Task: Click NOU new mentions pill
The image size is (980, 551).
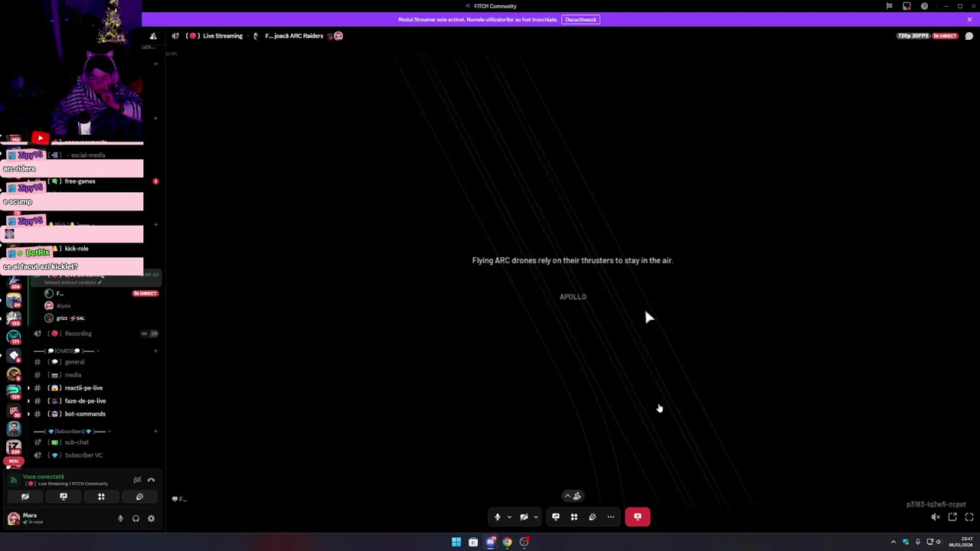Action: pos(14,461)
